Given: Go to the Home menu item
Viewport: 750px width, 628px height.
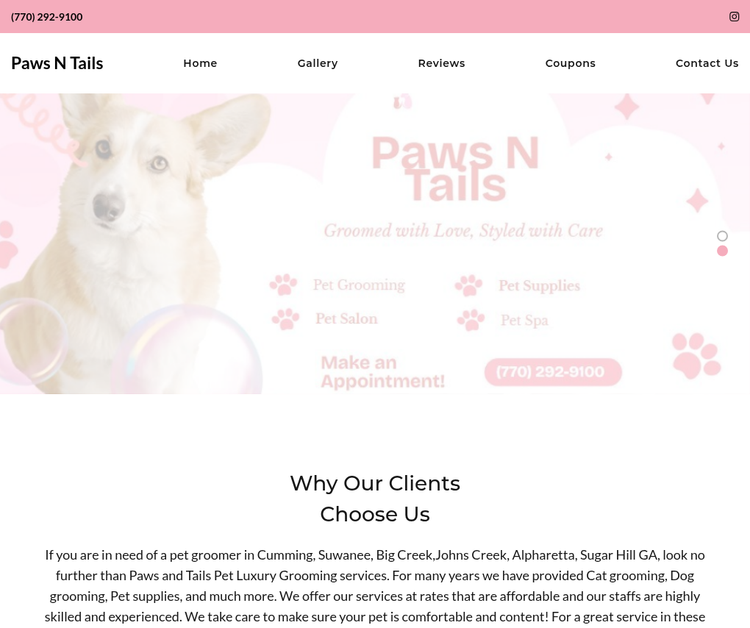Looking at the screenshot, I should tap(200, 63).
